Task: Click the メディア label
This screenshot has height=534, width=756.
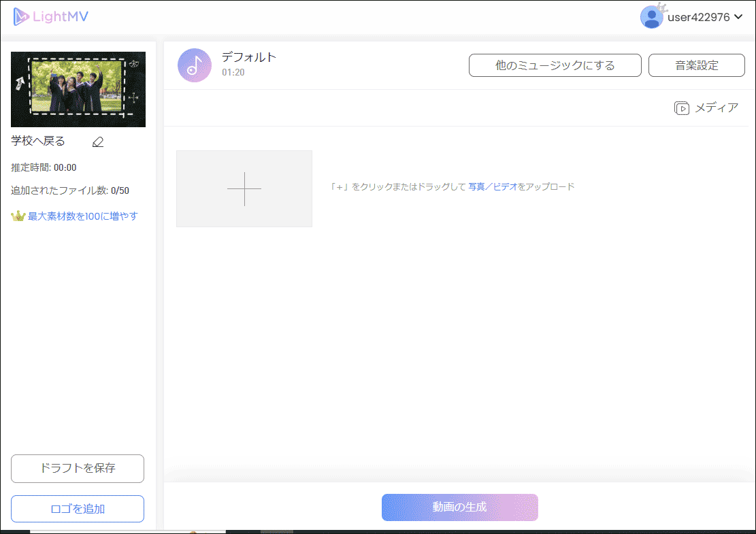Action: pos(717,108)
